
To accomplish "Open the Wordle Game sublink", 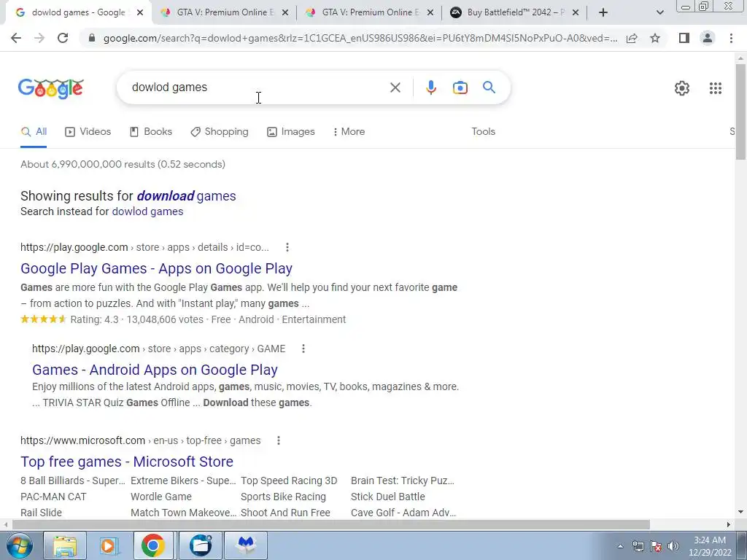I will tap(161, 497).
